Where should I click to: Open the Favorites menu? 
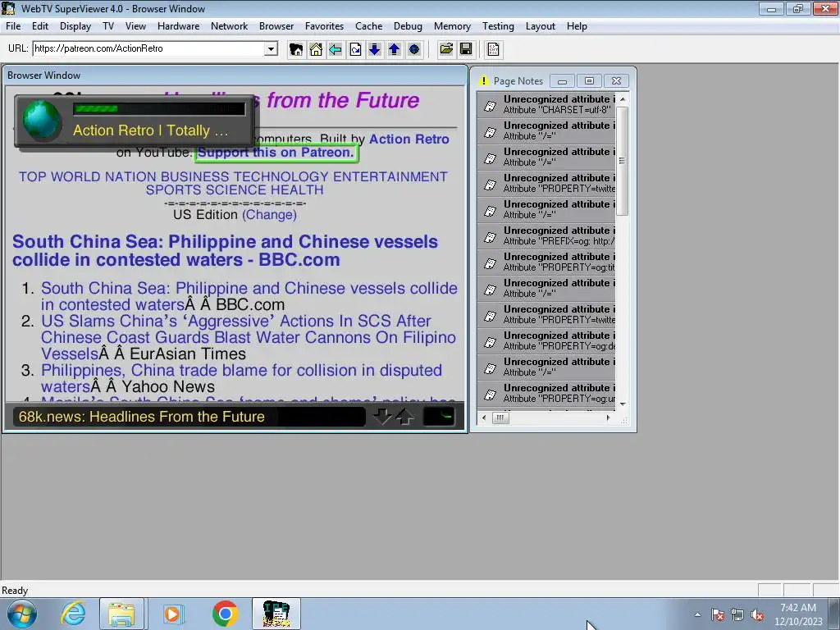point(324,26)
